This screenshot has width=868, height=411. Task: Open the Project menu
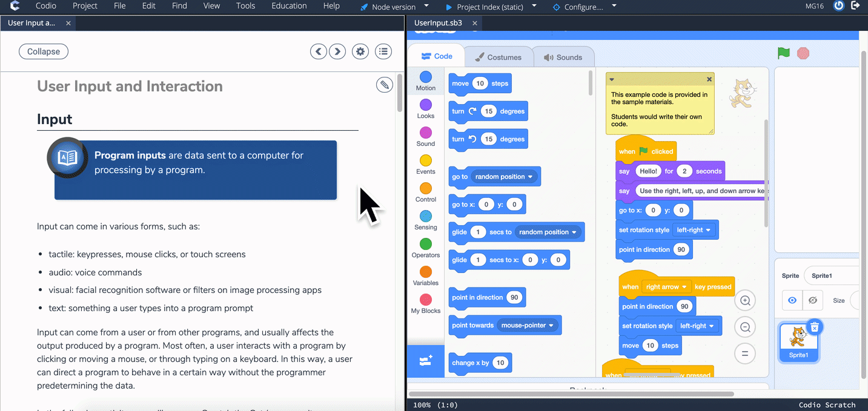click(x=85, y=6)
